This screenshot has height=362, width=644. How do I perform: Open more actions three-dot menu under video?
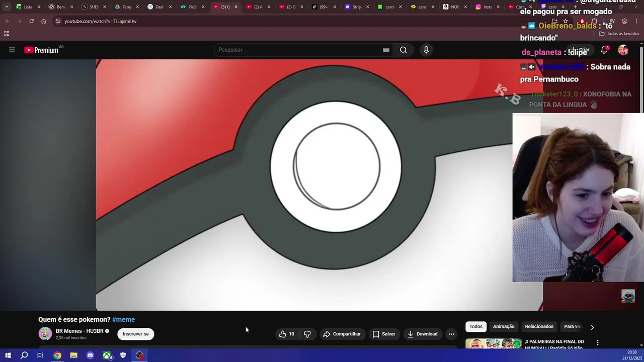(451, 334)
